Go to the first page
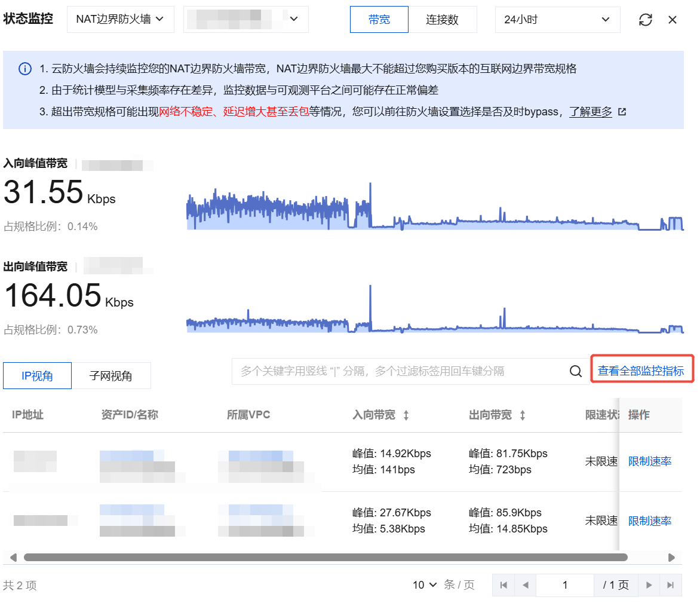 click(503, 585)
